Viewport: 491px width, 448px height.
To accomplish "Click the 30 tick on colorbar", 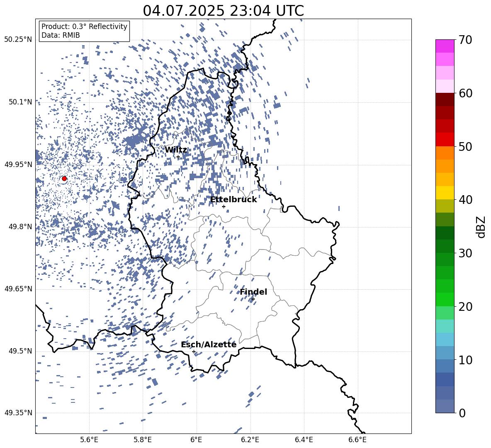I will coord(465,253).
